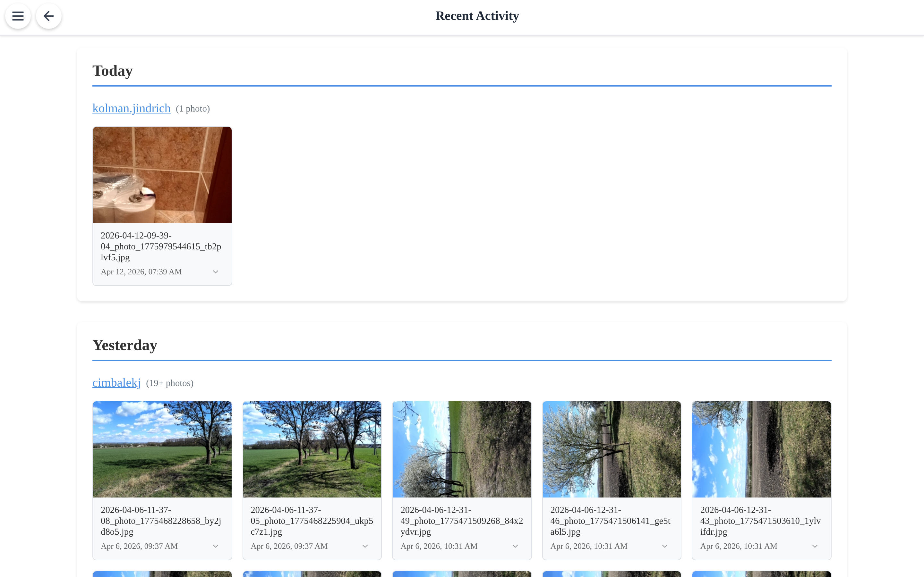Open the rotated thumbnail of photo ending 84x2ydvr
The image size is (924, 577).
tap(462, 449)
